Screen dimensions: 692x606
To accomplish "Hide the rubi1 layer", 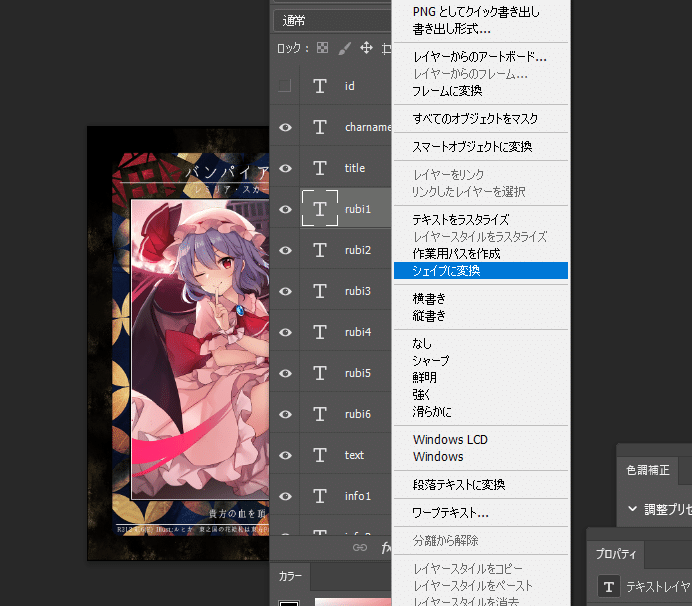I will 286,209.
